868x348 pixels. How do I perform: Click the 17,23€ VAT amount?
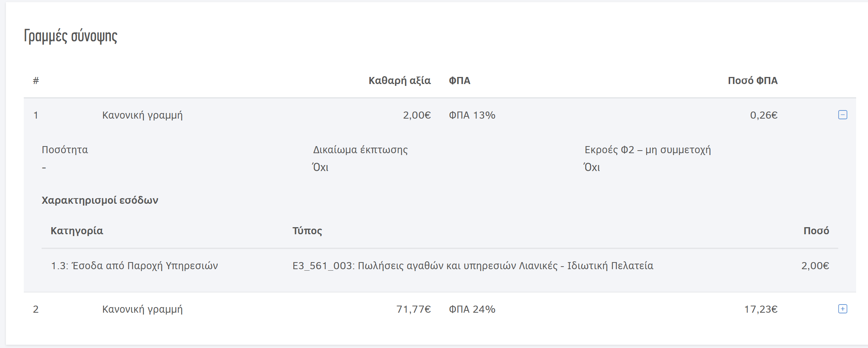[x=761, y=309]
